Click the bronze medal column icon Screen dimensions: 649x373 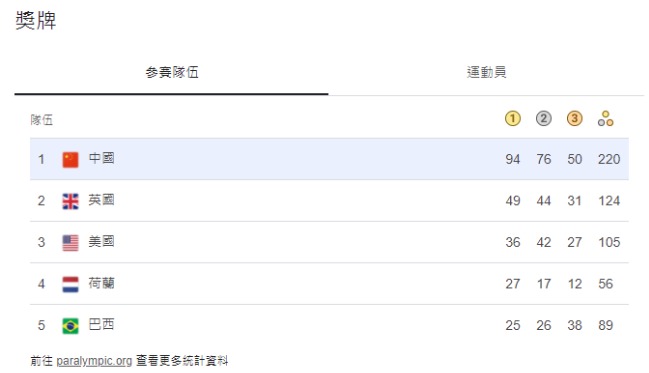(574, 119)
